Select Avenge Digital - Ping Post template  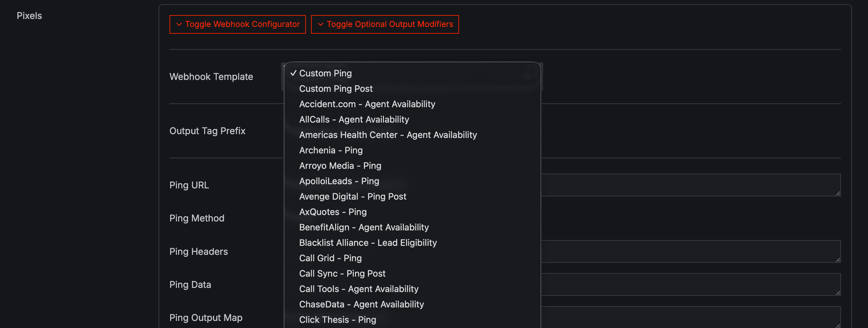(x=352, y=196)
